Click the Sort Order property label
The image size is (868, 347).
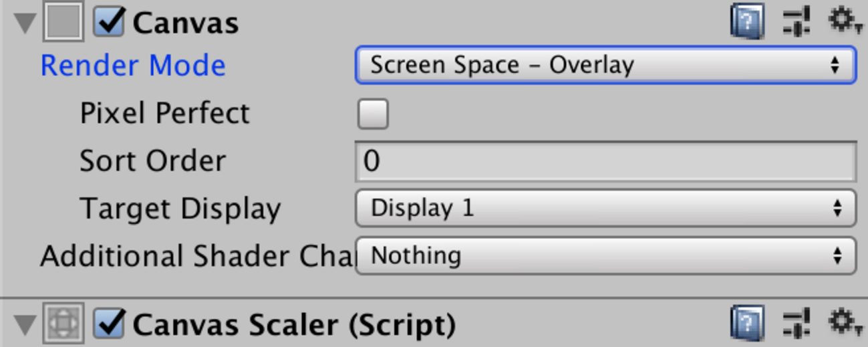[x=152, y=161]
